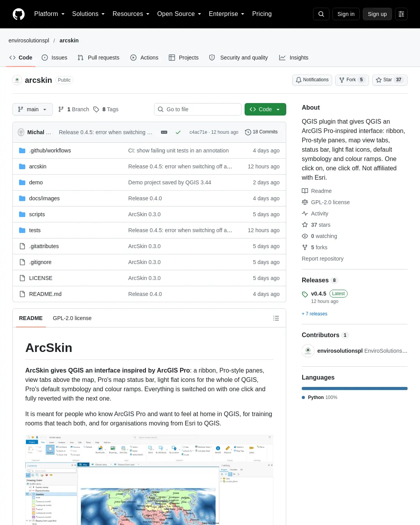The height and width of the screenshot is (525, 420).
Task: Open the demo folder
Action: click(36, 182)
